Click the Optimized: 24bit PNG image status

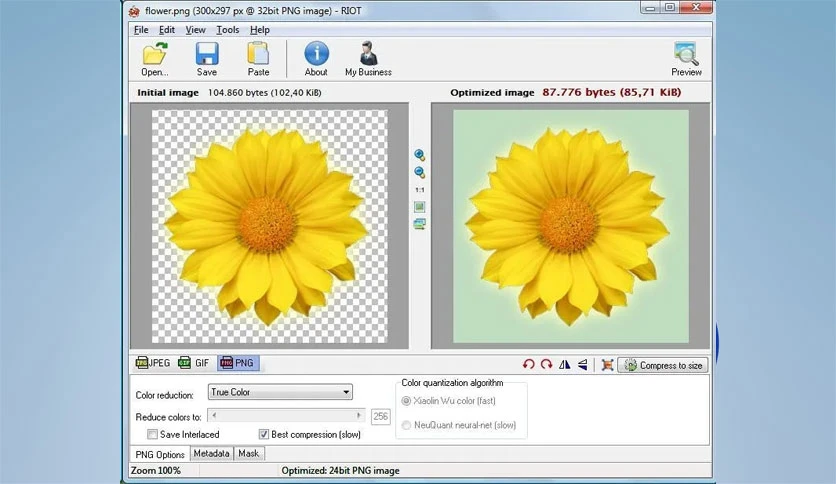(x=340, y=471)
